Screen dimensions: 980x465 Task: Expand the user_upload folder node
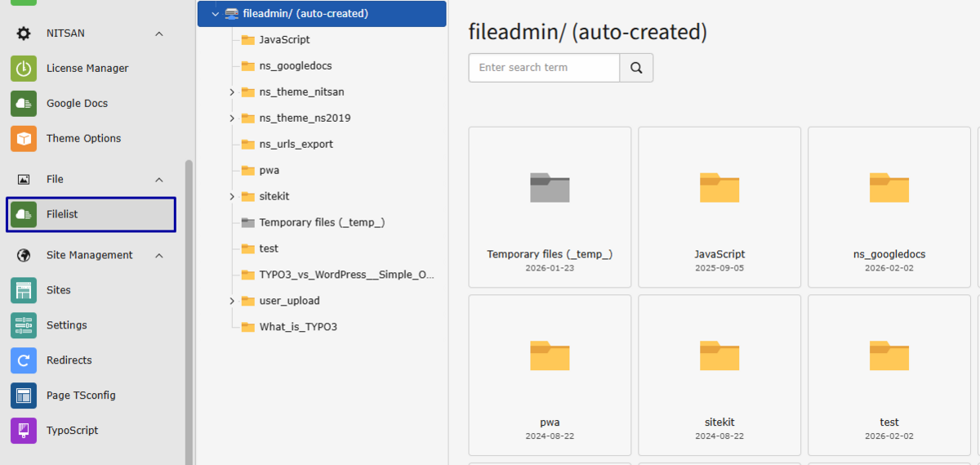click(232, 301)
